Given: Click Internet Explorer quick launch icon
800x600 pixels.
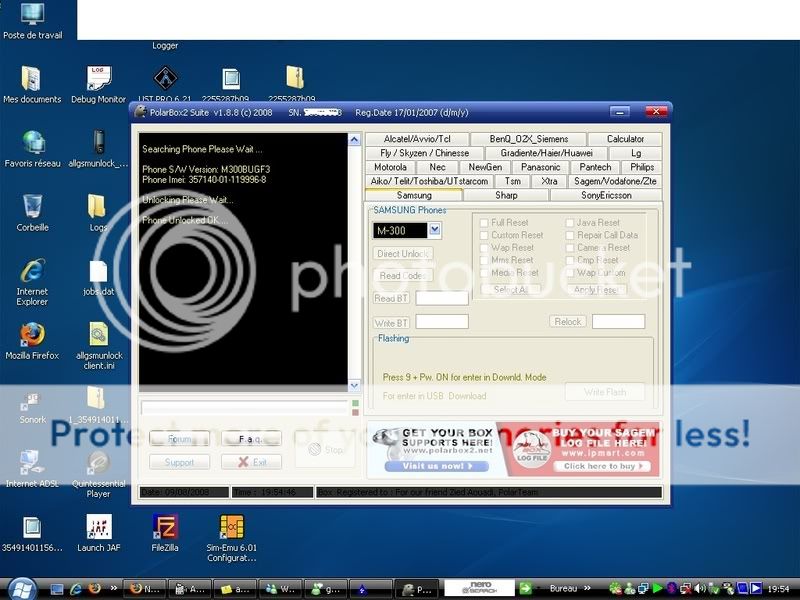Looking at the screenshot, I should pos(76,589).
